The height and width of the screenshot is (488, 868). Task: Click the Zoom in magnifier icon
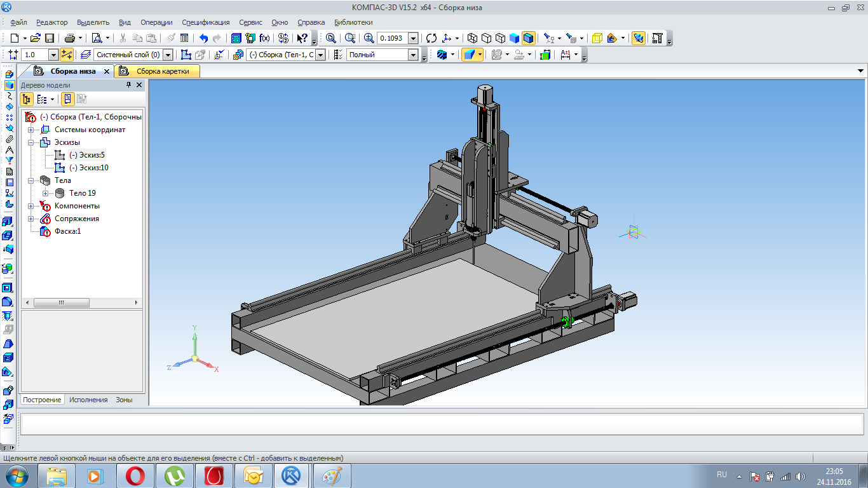369,38
